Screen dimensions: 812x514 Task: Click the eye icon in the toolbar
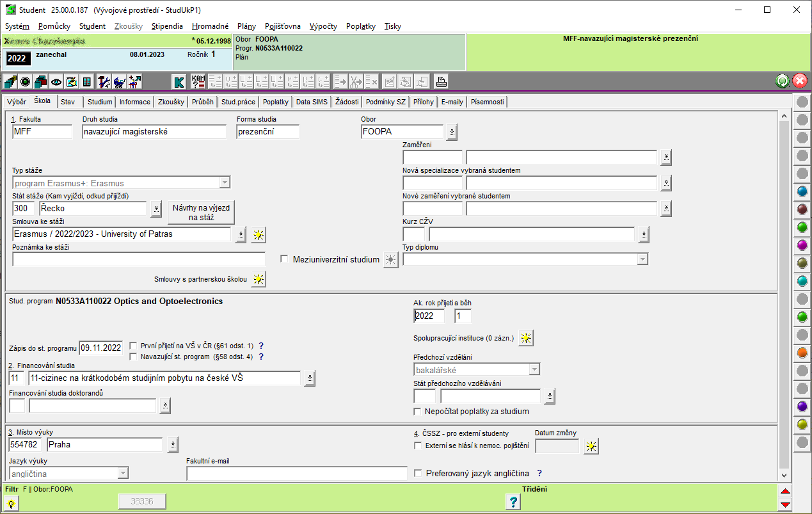56,82
